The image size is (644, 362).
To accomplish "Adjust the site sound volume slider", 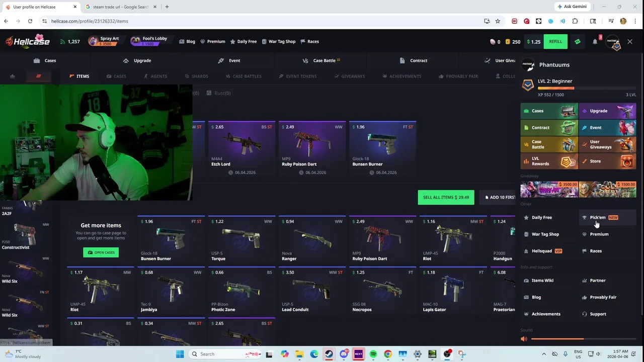I will point(583,339).
